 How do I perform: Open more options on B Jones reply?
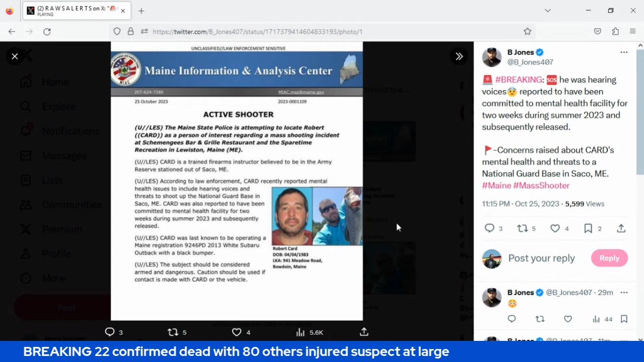pos(624,293)
